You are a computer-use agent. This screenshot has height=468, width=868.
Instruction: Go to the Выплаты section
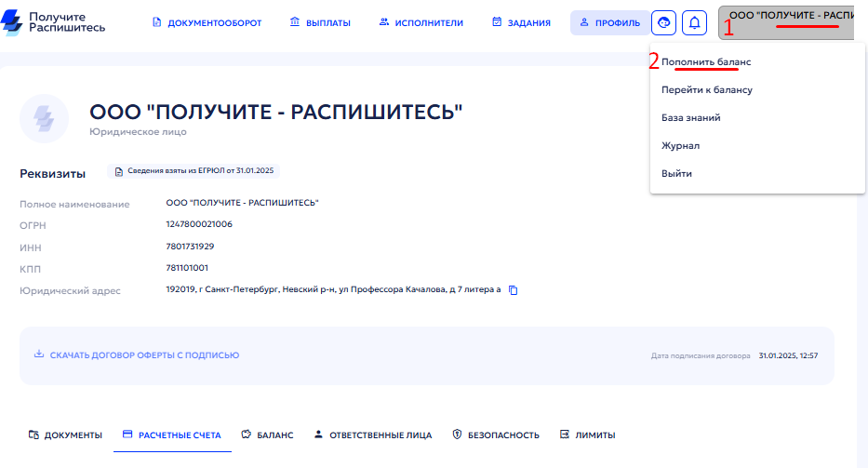[x=320, y=22]
